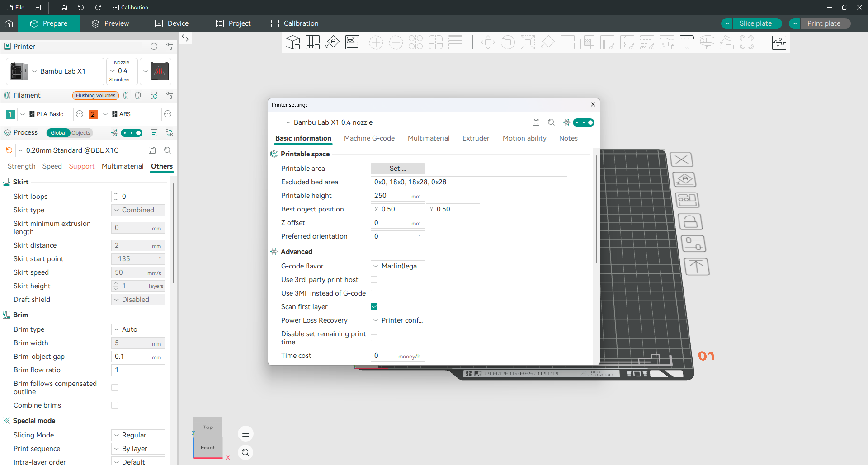Enable Use 3rd-party print host checkbox
868x465 pixels.
374,280
